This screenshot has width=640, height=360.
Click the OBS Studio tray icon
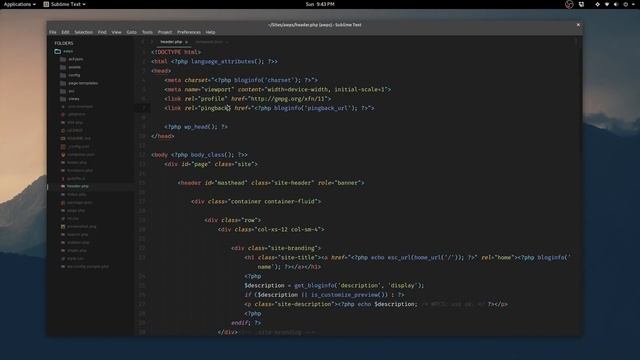click(x=569, y=4)
